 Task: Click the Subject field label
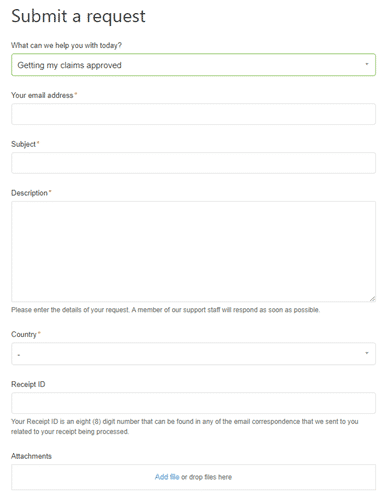point(23,144)
